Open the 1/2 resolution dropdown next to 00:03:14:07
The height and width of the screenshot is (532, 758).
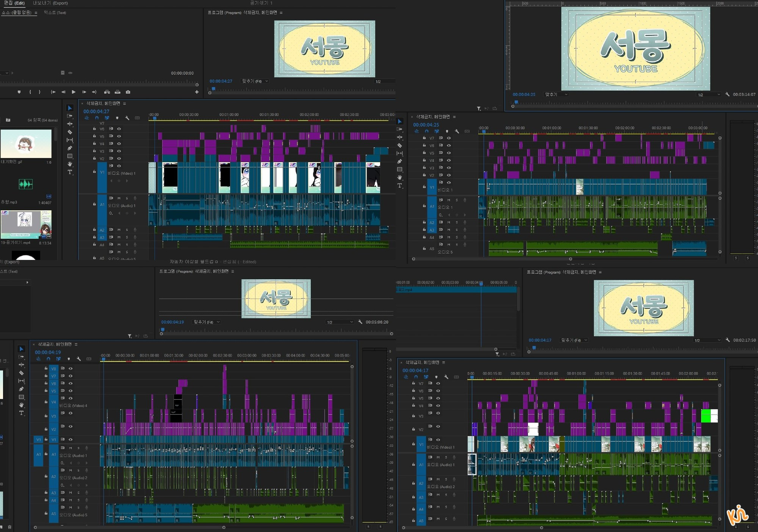[x=709, y=95]
